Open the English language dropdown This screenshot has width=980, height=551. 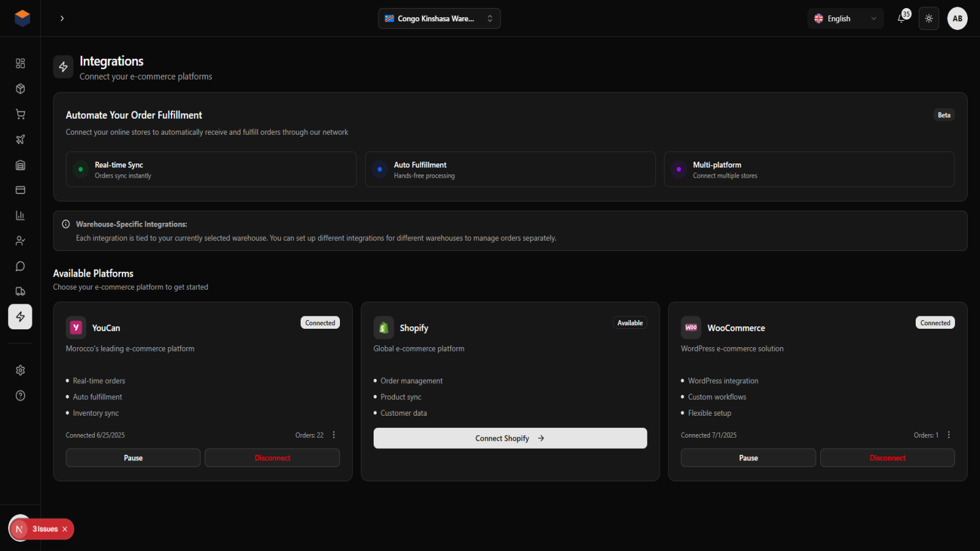point(845,18)
